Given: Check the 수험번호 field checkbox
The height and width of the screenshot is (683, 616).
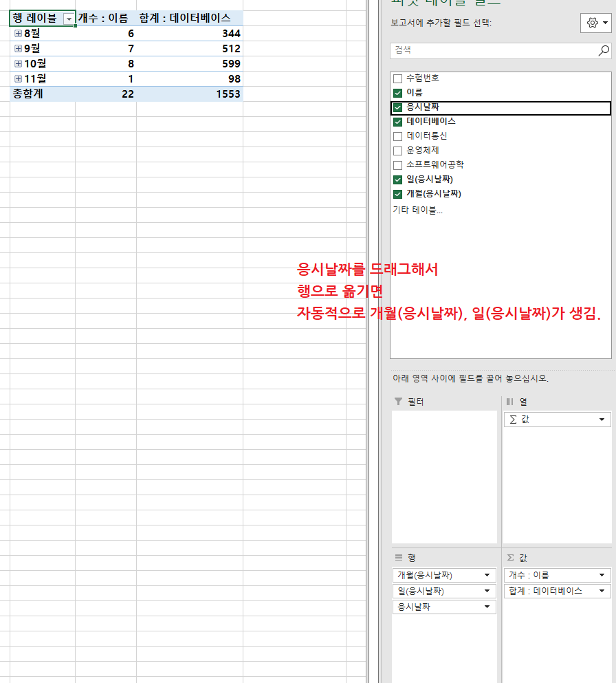Looking at the screenshot, I should (397, 78).
